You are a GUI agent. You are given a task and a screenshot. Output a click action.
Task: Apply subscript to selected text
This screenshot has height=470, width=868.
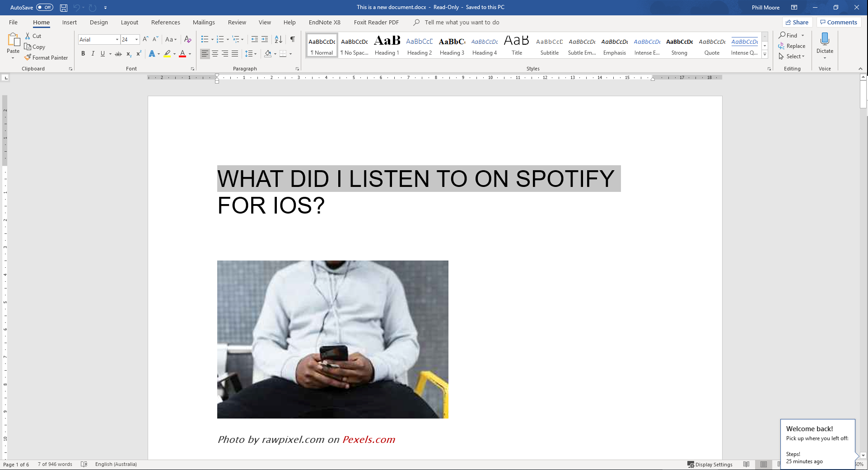(128, 54)
